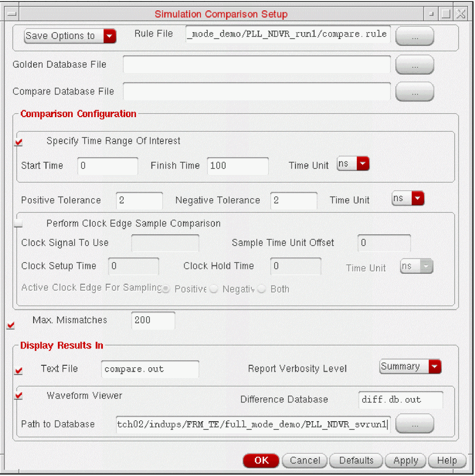The width and height of the screenshot is (475, 476).
Task: Click the Clock Hold Time field
Action: tap(295, 266)
